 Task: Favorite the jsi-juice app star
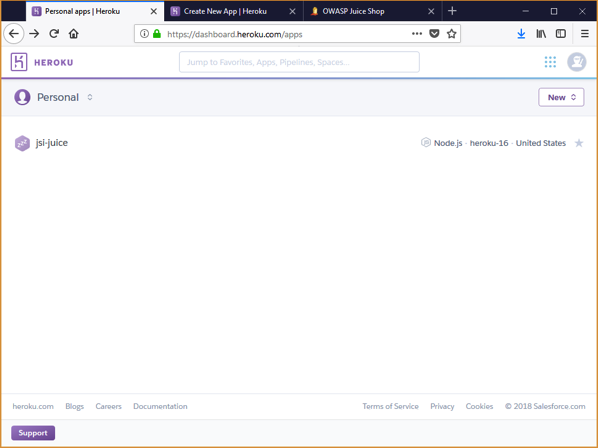579,143
